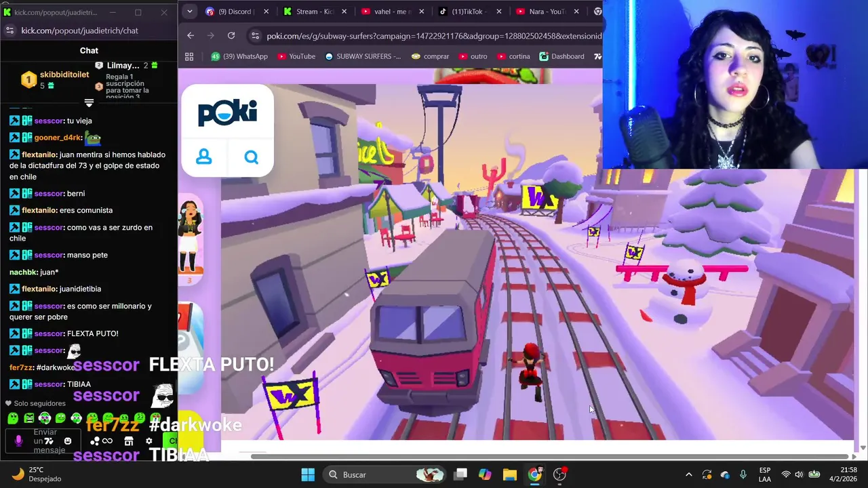Switch to the TikTok tab
Image resolution: width=868 pixels, height=488 pixels.
click(x=463, y=12)
